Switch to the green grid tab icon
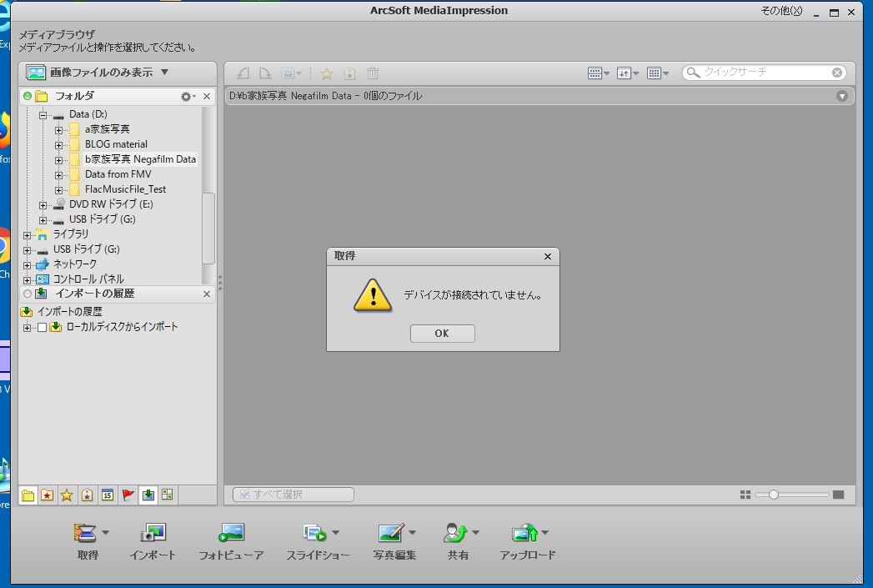The image size is (873, 588). coord(168,495)
